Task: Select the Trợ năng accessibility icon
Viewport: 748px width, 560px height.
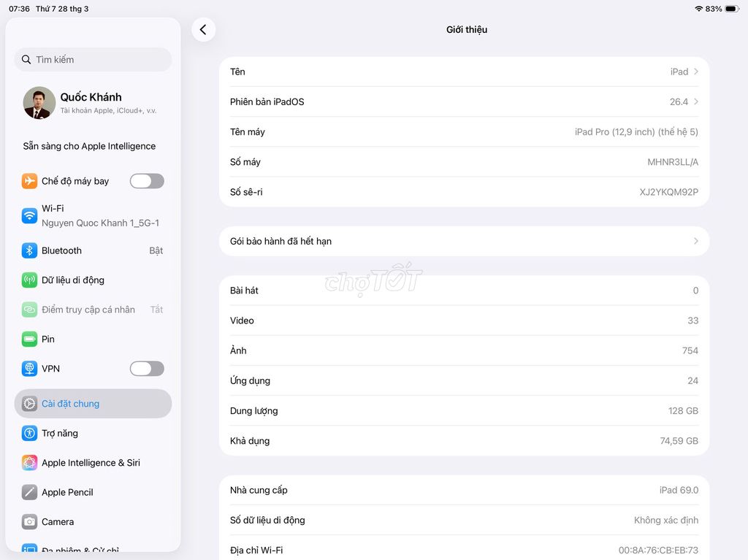Action: point(29,433)
